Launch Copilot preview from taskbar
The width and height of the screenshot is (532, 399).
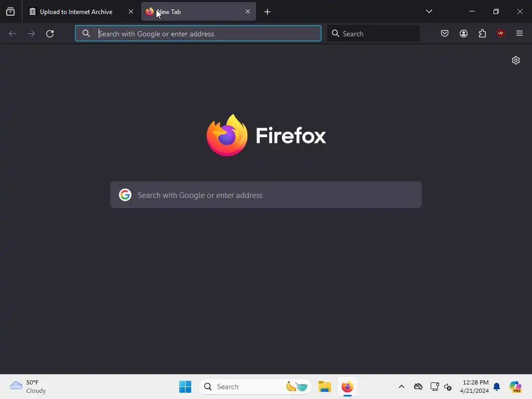[x=515, y=387]
